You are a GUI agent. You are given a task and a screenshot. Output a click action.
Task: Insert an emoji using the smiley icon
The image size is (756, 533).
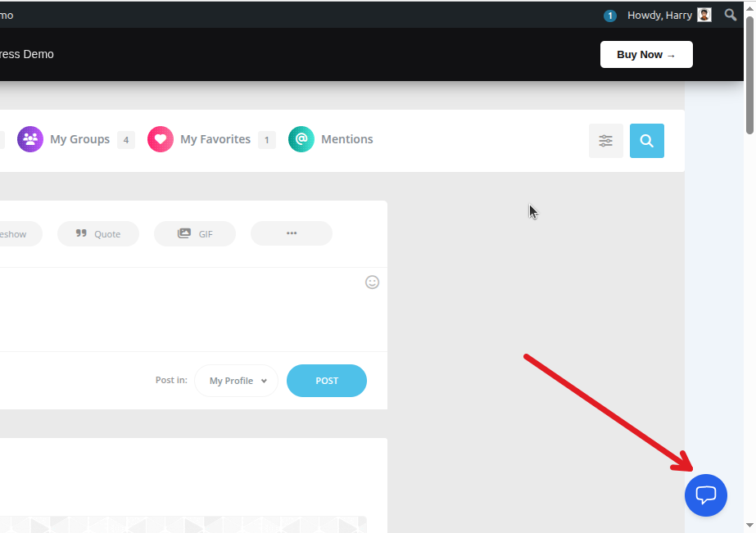[372, 282]
